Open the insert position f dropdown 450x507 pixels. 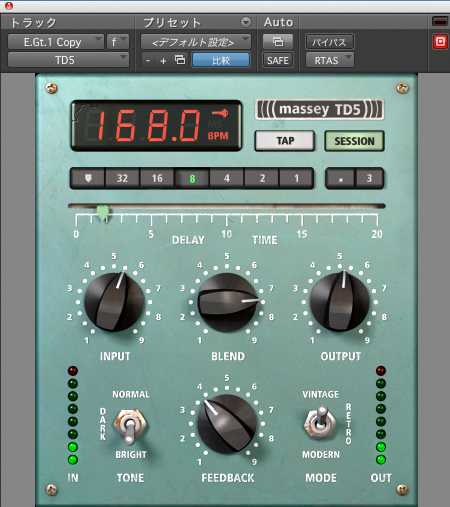pos(117,42)
